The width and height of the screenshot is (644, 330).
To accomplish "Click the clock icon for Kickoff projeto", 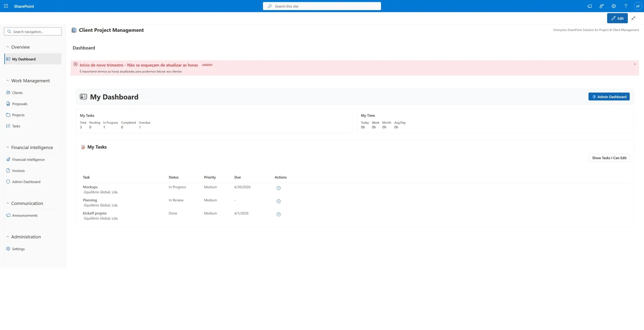I will (279, 214).
